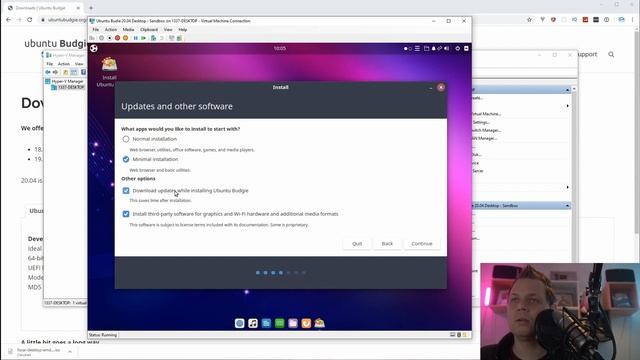Open the first dock icon in Budgie dock

240,323
